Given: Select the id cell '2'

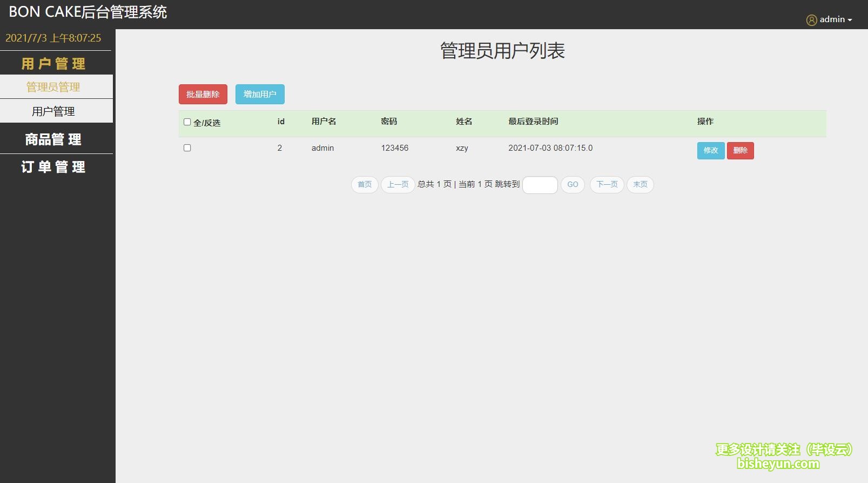Looking at the screenshot, I should (x=280, y=148).
